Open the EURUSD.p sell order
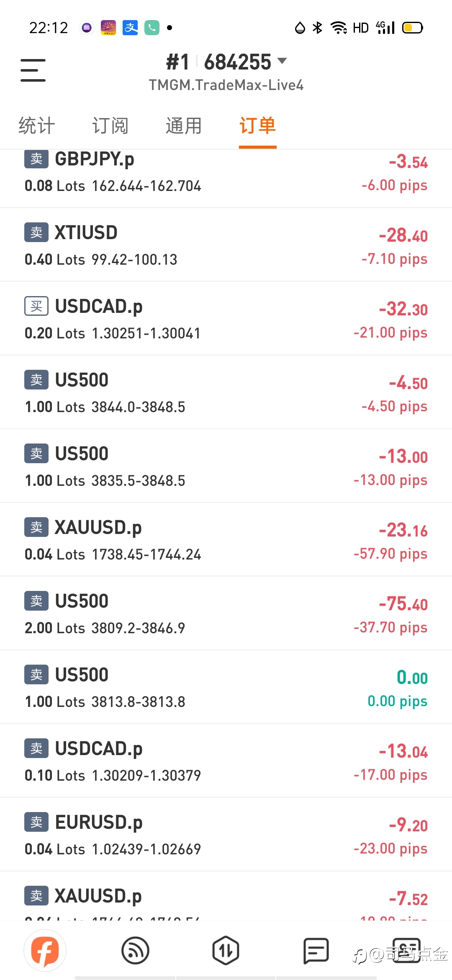The height and width of the screenshot is (980, 452). (226, 834)
